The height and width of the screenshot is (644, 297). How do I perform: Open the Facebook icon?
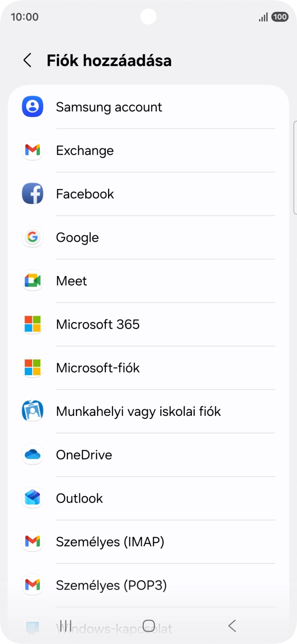point(32,193)
